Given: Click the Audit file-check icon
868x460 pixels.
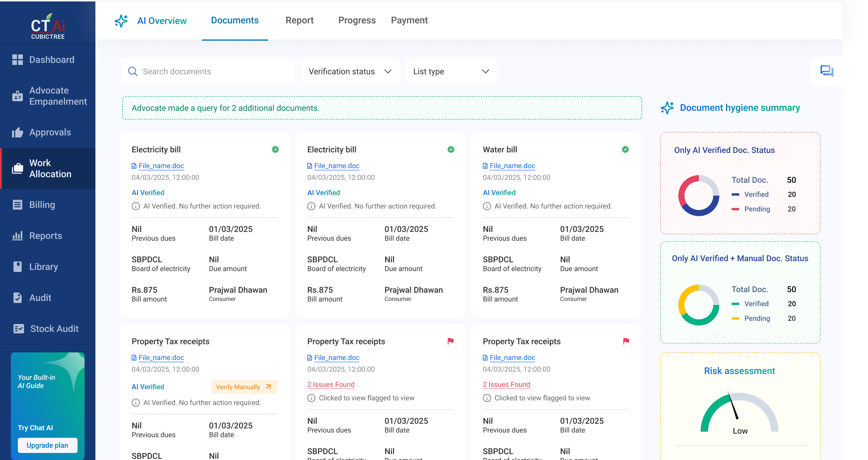Looking at the screenshot, I should click(x=17, y=298).
